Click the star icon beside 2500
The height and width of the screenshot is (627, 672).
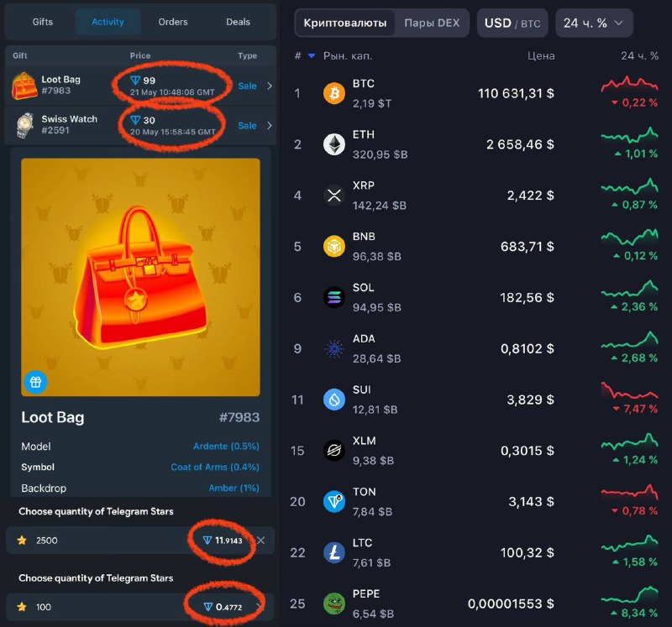(22, 541)
